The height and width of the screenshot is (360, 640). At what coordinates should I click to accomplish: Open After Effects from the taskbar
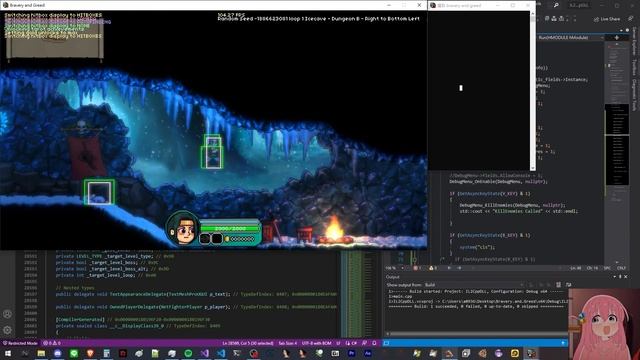pos(368,353)
